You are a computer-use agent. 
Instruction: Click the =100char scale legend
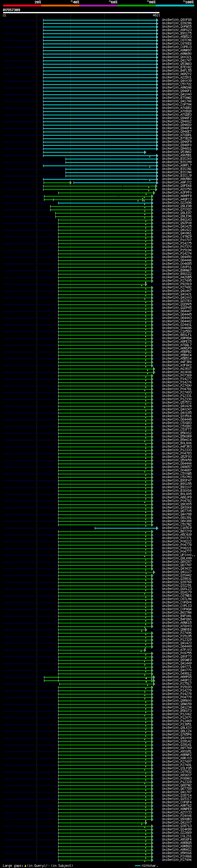pos(147,865)
